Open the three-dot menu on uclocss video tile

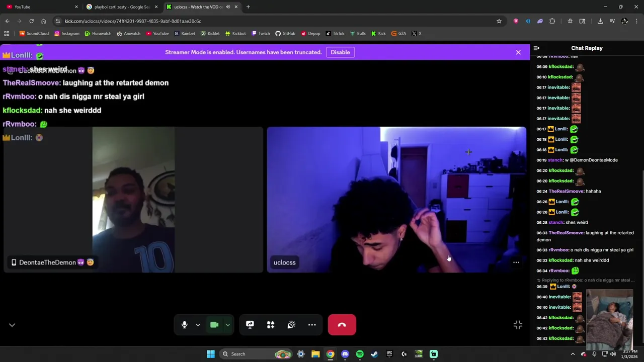coord(516,262)
